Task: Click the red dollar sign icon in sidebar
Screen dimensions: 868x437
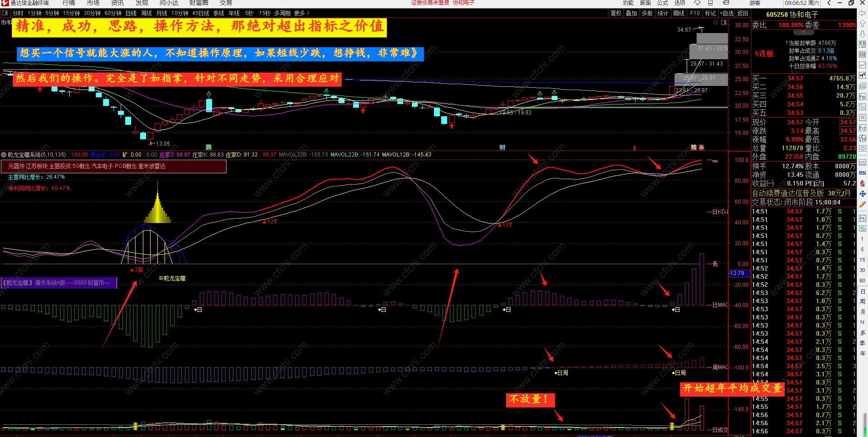Action: point(863,183)
